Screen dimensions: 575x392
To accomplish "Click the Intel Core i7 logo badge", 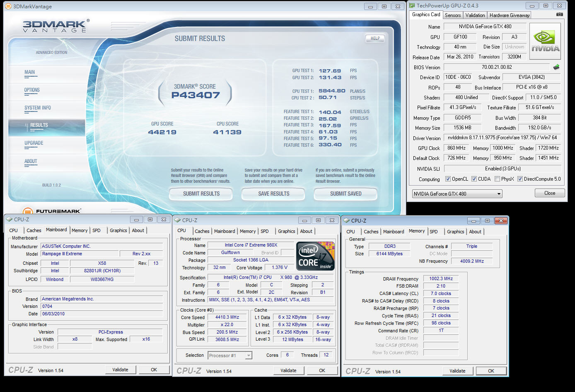I will [x=315, y=256].
